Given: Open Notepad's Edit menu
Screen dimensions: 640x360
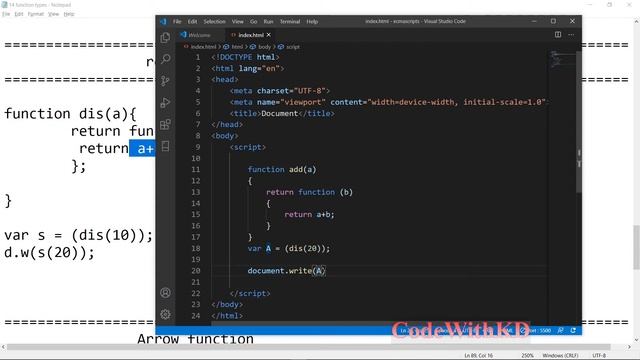Looking at the screenshot, I should [x=19, y=14].
